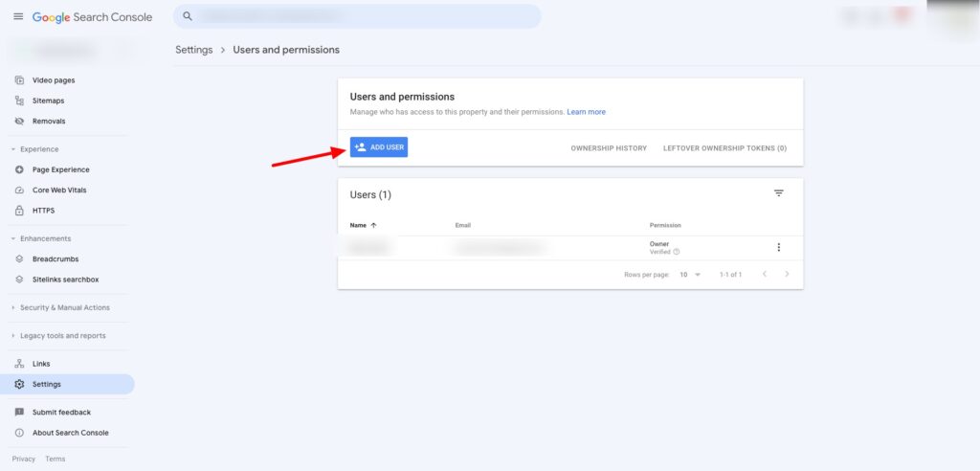The height and width of the screenshot is (471, 980).
Task: Open the Privacy link
Action: coord(24,460)
